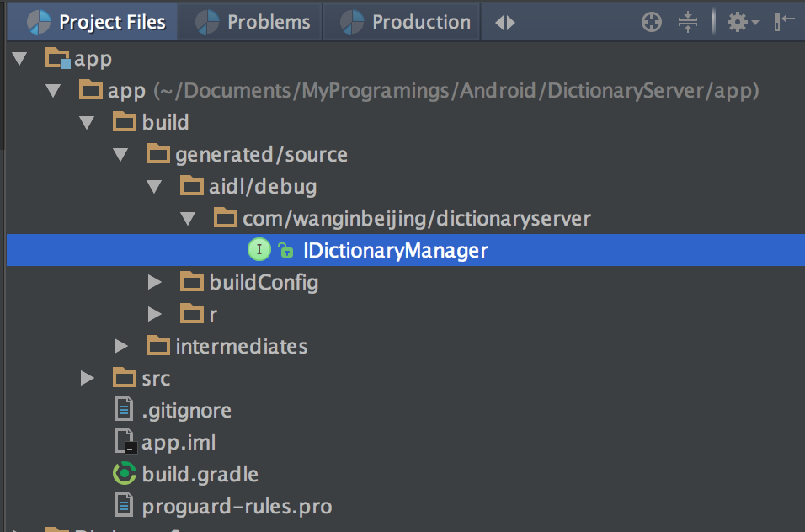Click the interface icon beside IDictionaryManager
Image resolution: width=805 pixels, height=532 pixels.
pyautogui.click(x=259, y=250)
